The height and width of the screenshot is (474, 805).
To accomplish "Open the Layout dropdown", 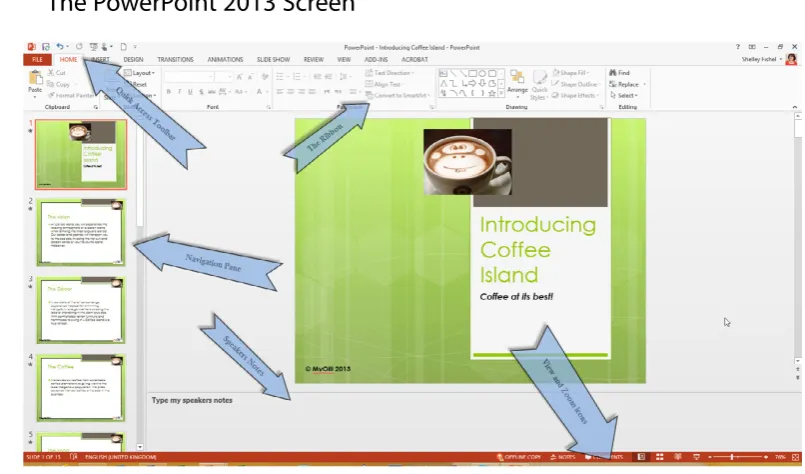I will point(139,73).
